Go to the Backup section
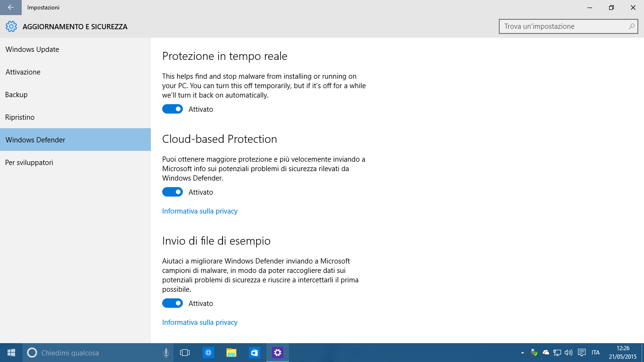 (75, 95)
